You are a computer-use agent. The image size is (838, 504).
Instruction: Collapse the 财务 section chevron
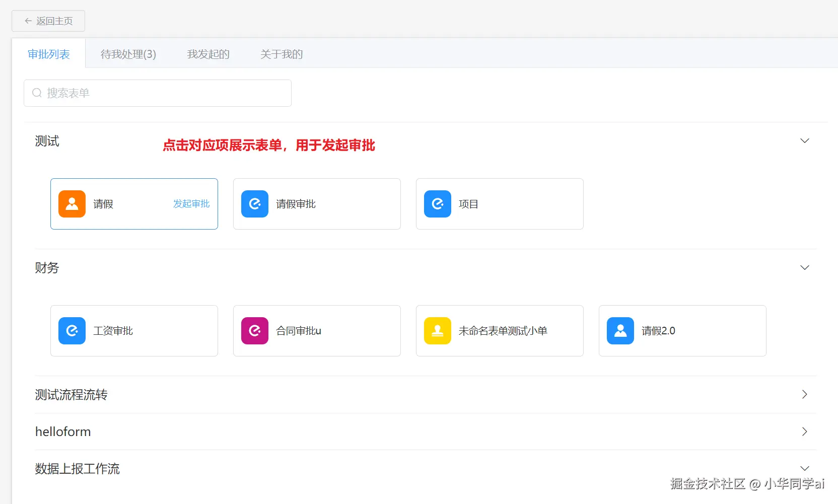(x=805, y=268)
